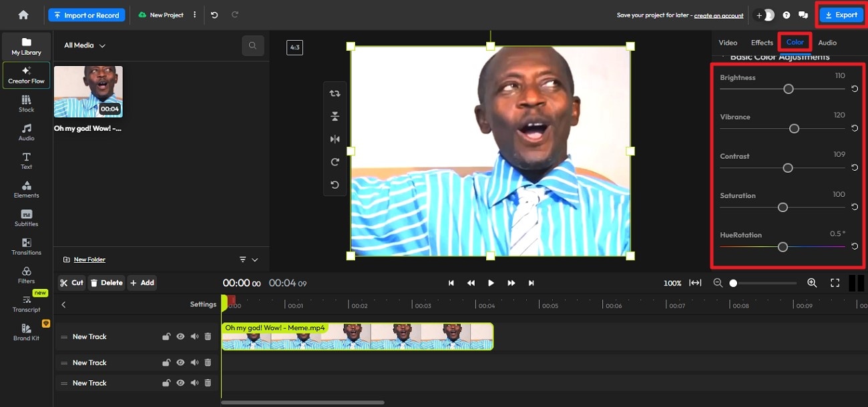This screenshot has width=868, height=407.
Task: Redo the last action
Action: pos(234,15)
